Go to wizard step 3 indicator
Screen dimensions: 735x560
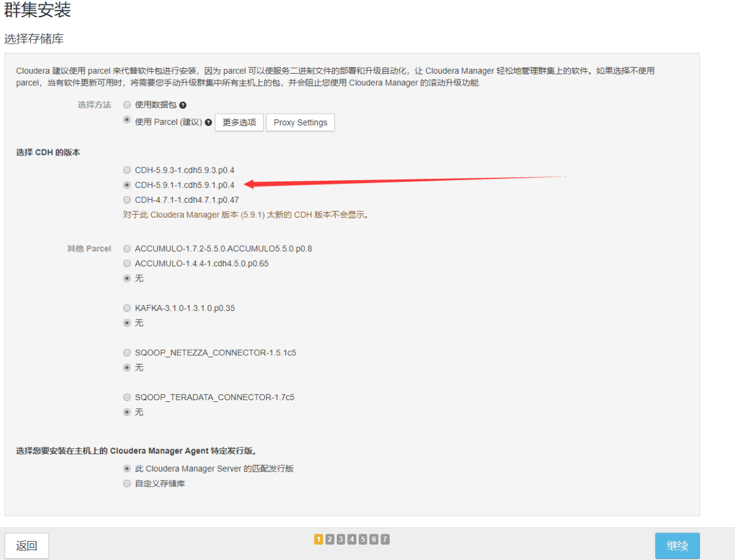click(341, 539)
